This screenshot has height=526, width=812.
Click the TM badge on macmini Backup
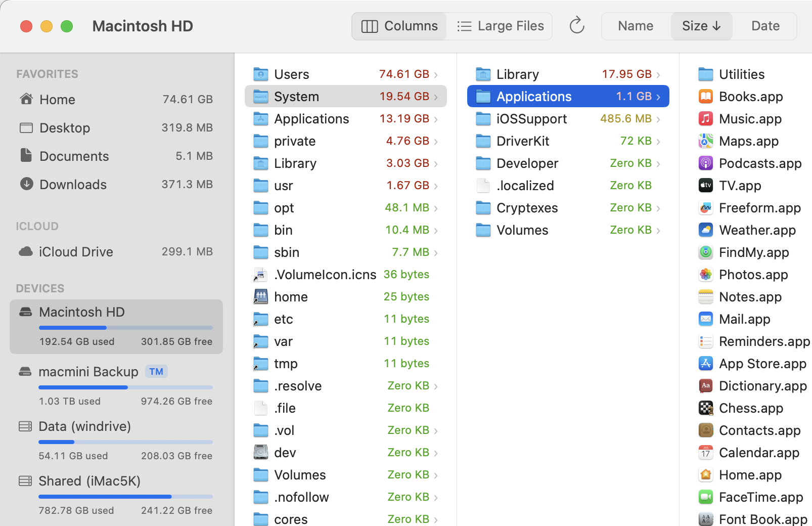[x=156, y=372]
